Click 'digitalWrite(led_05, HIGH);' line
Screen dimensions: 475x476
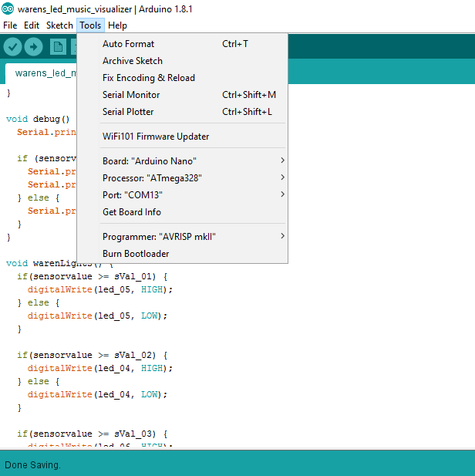(x=100, y=289)
